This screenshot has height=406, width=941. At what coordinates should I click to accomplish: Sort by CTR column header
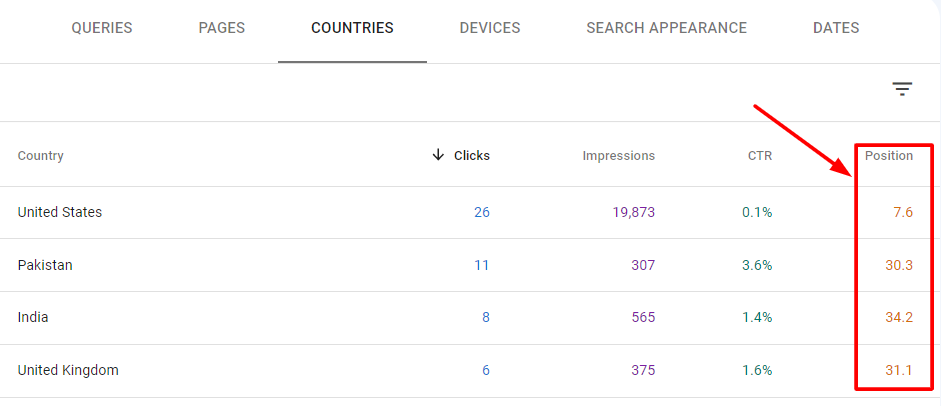pyautogui.click(x=759, y=156)
